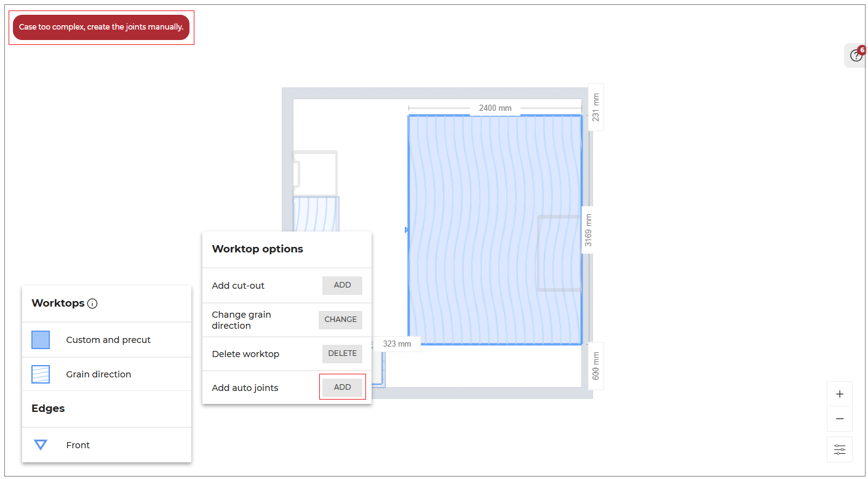868x479 pixels.
Task: Click the Front edge triangle legend icon
Action: (41, 445)
